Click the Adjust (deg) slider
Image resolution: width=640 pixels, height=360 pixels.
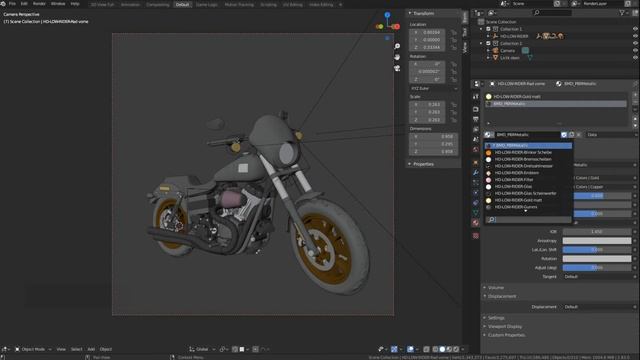point(597,268)
